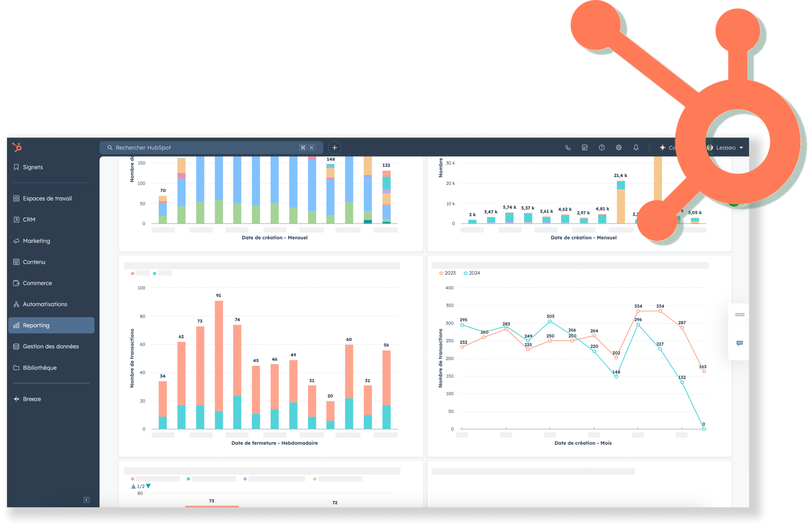Click the plus quick-create button
This screenshot has width=812, height=527.
tap(334, 148)
